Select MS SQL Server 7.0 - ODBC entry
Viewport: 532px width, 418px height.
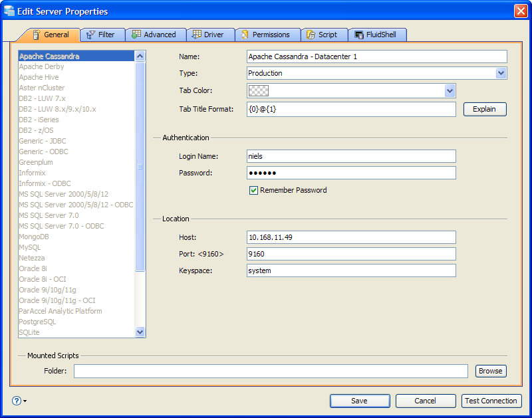coord(76,226)
